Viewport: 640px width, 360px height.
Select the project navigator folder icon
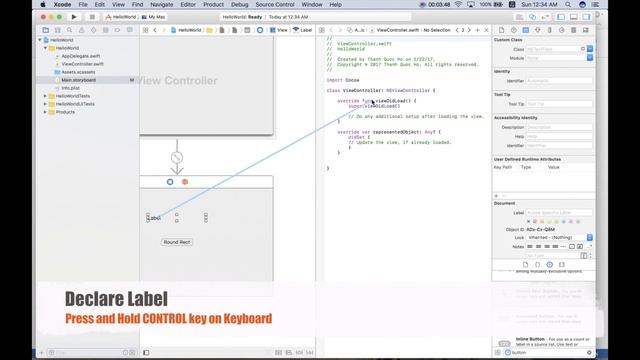[46, 30]
